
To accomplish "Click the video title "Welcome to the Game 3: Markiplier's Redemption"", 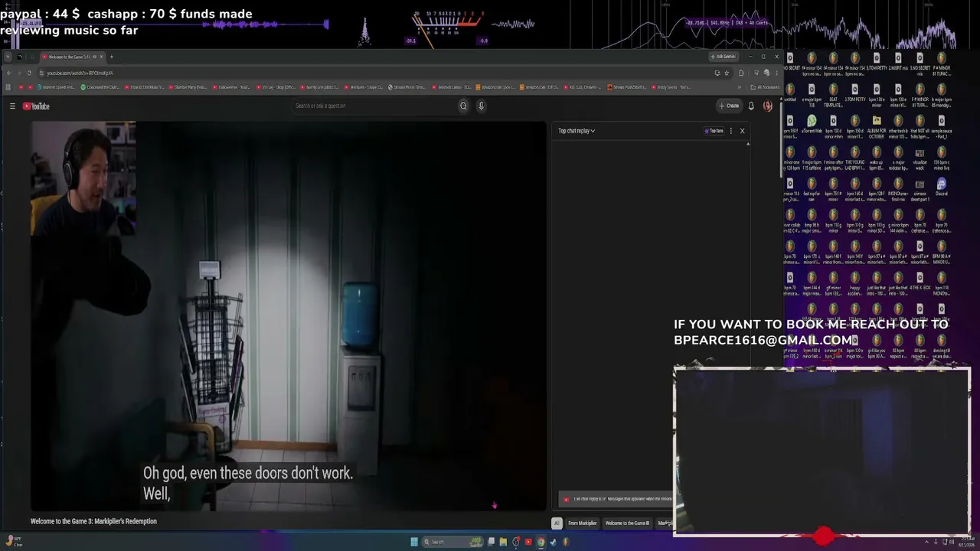I will click(x=93, y=522).
